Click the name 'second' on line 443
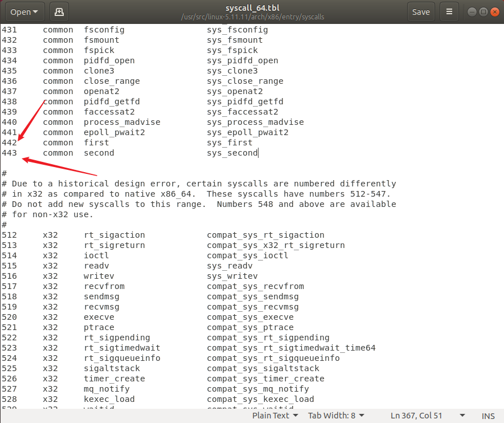Screen dimensions: 504x423 [x=99, y=153]
